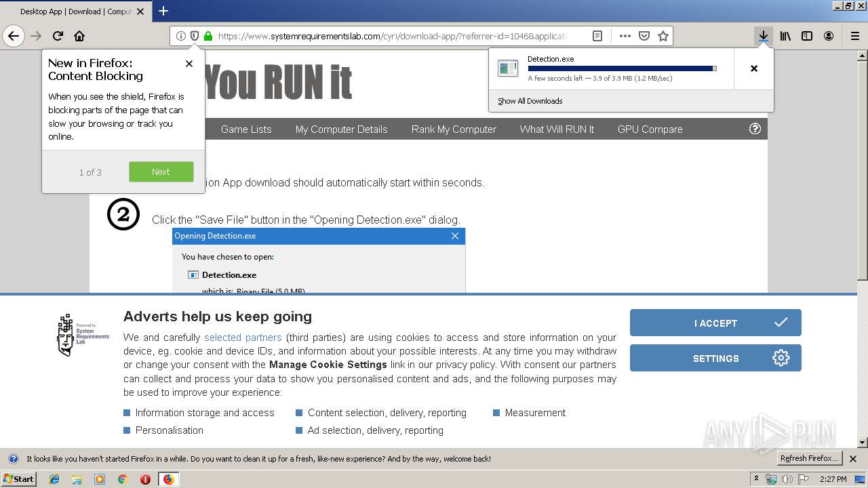
Task: Open Internet Explorer from taskbar
Action: [x=54, y=479]
